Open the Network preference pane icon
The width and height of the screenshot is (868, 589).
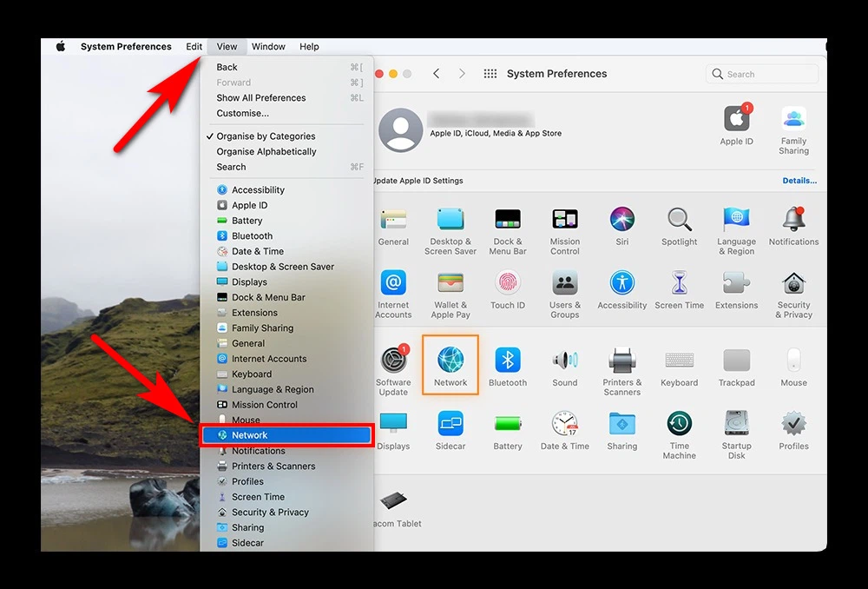pos(450,361)
